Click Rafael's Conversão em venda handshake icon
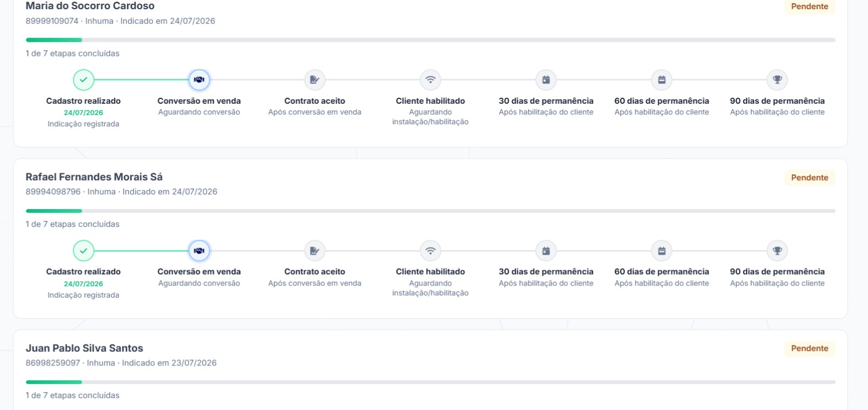868x410 pixels. 199,251
